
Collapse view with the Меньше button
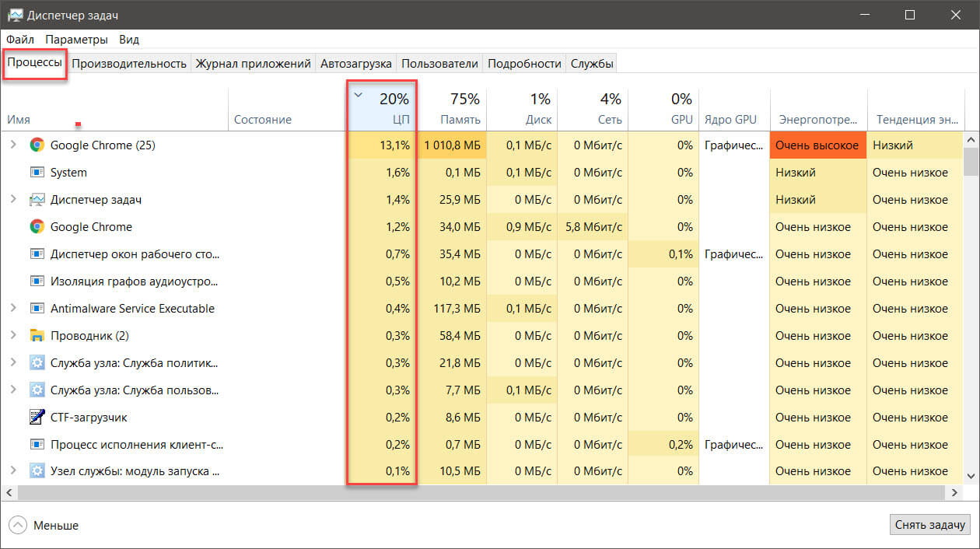[x=44, y=526]
